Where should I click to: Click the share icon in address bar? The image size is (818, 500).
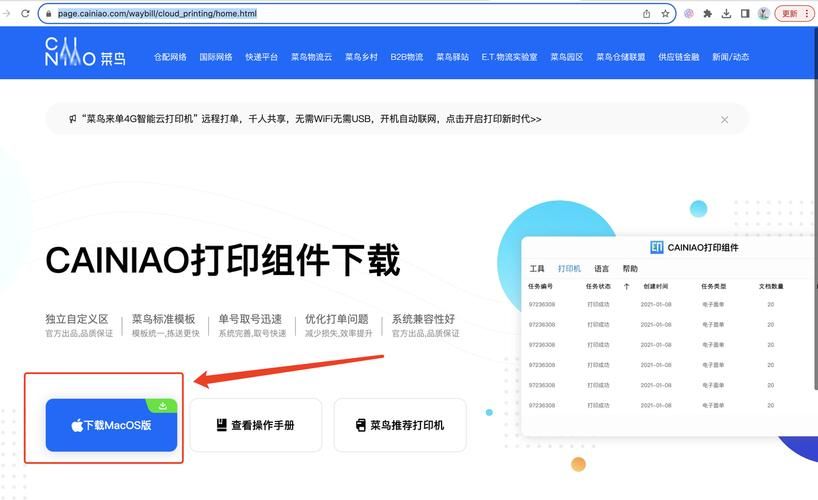[646, 14]
